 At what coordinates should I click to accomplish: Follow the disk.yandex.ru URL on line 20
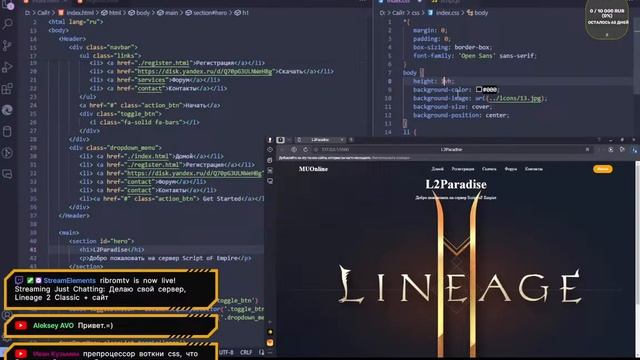(x=204, y=71)
